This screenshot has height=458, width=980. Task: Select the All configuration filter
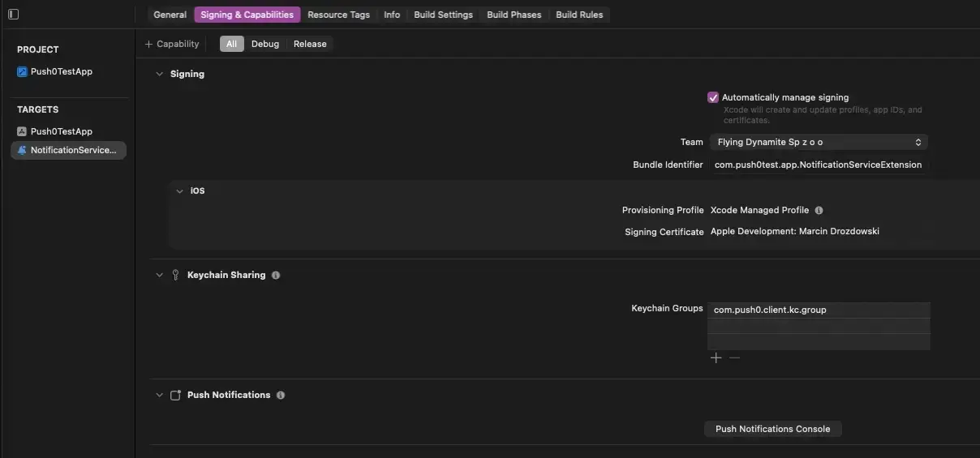231,44
